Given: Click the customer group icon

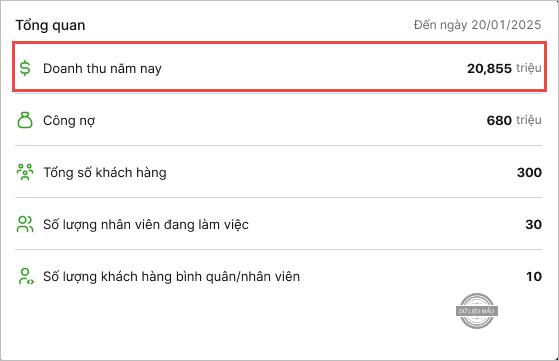Looking at the screenshot, I should [25, 172].
